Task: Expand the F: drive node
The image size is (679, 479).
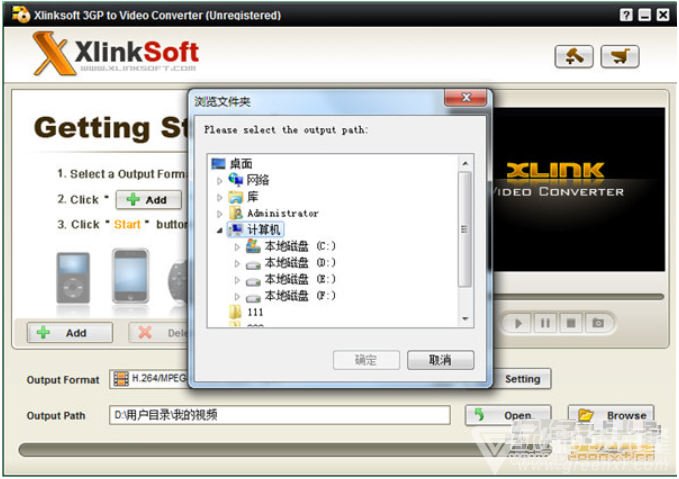Action: pyautogui.click(x=237, y=297)
